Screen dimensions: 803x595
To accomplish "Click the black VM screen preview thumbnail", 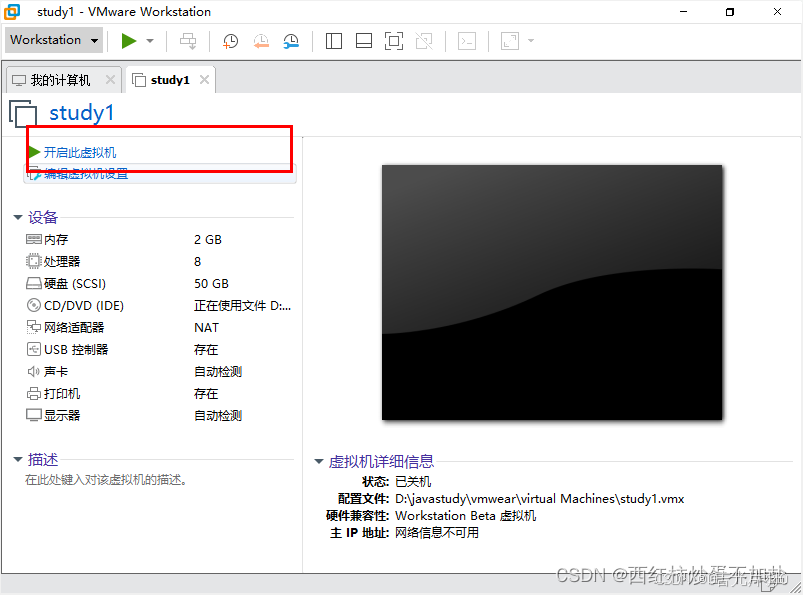I will click(x=552, y=292).
